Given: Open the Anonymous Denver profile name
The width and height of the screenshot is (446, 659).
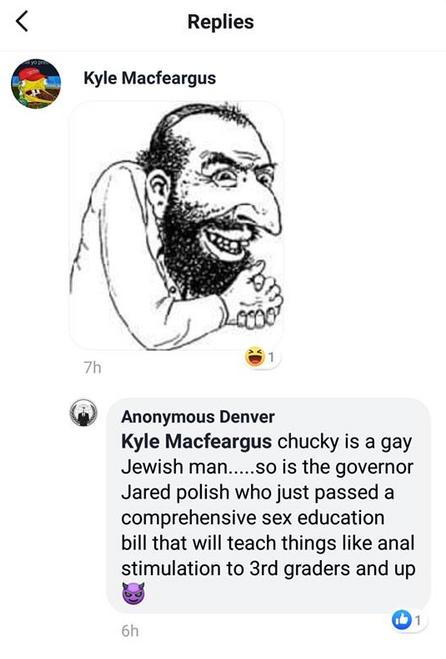Looking at the screenshot, I should (198, 417).
